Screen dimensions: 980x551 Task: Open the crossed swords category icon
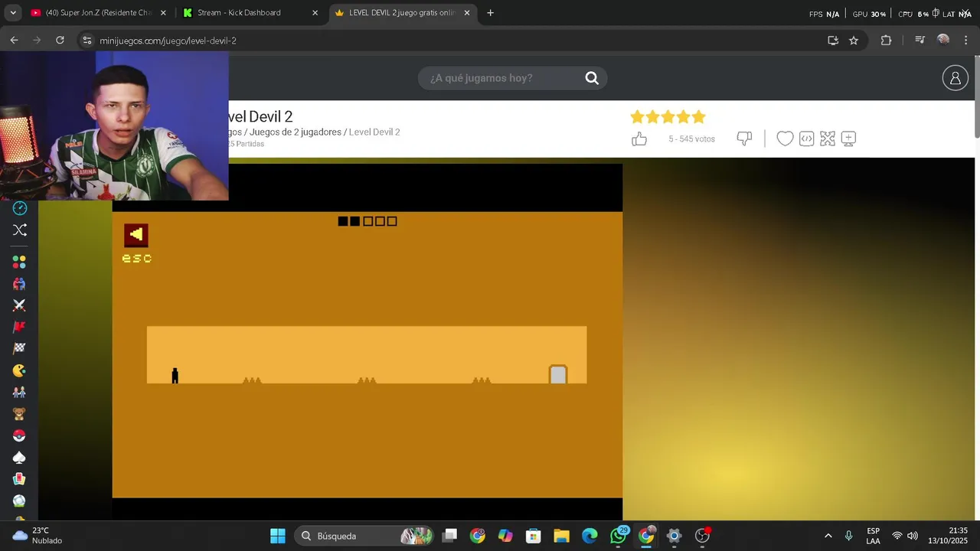[20, 305]
